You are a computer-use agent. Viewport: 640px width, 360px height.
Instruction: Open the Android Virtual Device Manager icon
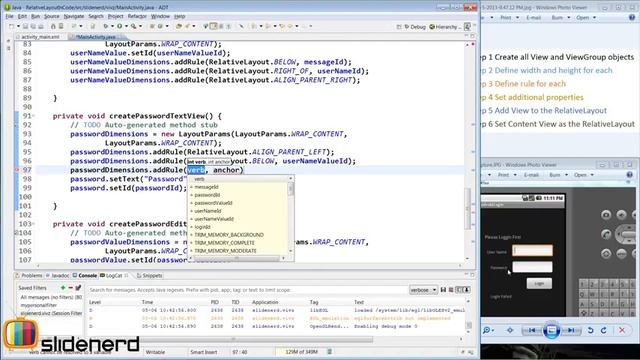pos(61,26)
